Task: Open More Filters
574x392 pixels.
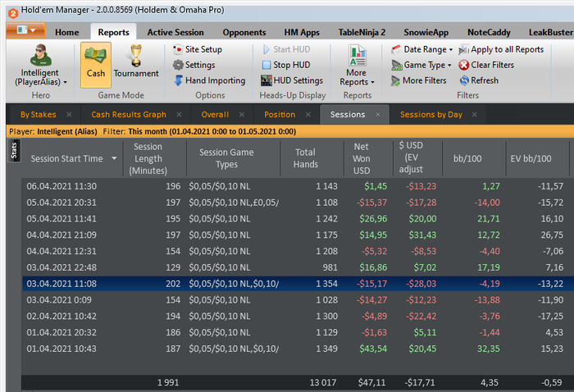Action: coord(419,80)
